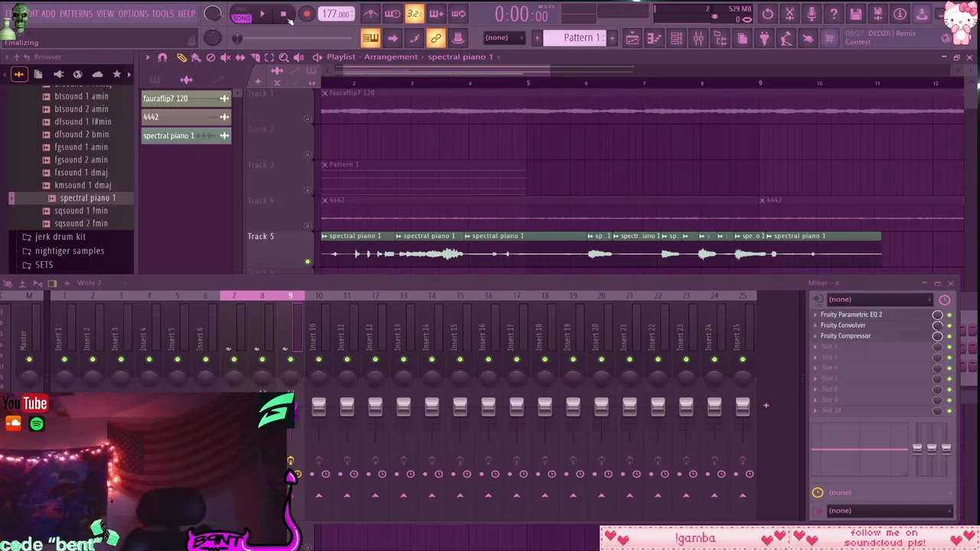
Task: Open the Playlist view icon
Action: point(632,38)
